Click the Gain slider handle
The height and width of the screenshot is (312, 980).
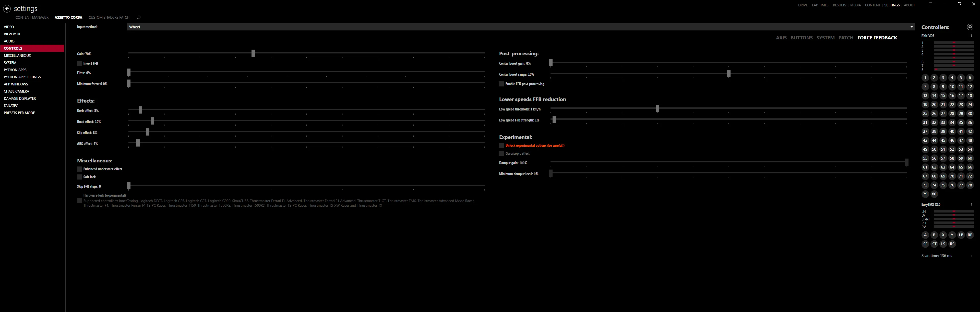(x=253, y=53)
